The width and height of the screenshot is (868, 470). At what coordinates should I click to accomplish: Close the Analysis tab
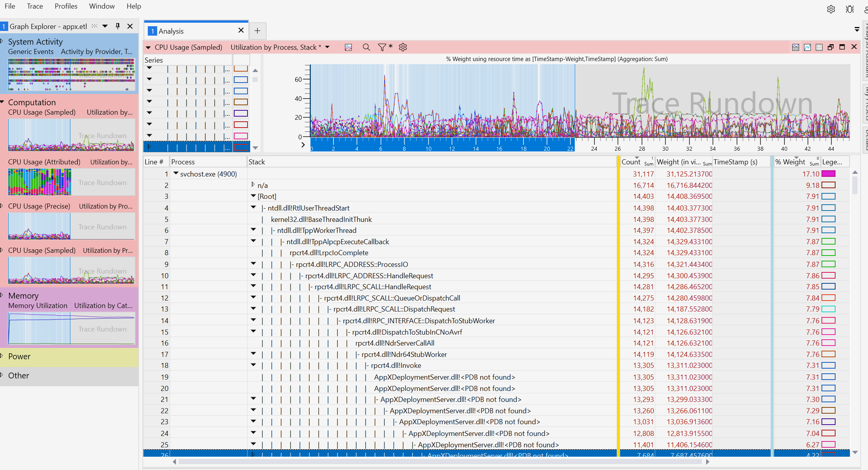pos(241,31)
